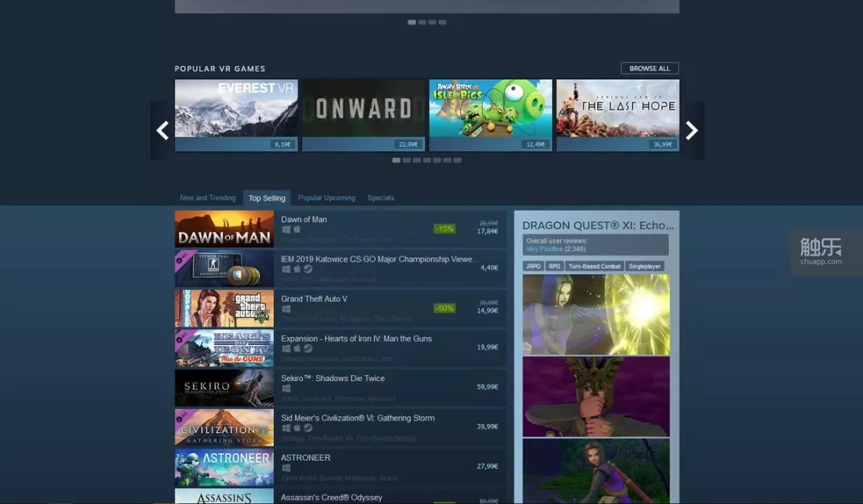The height and width of the screenshot is (504, 863).
Task: Open The Last Hope VR game card
Action: 618,115
